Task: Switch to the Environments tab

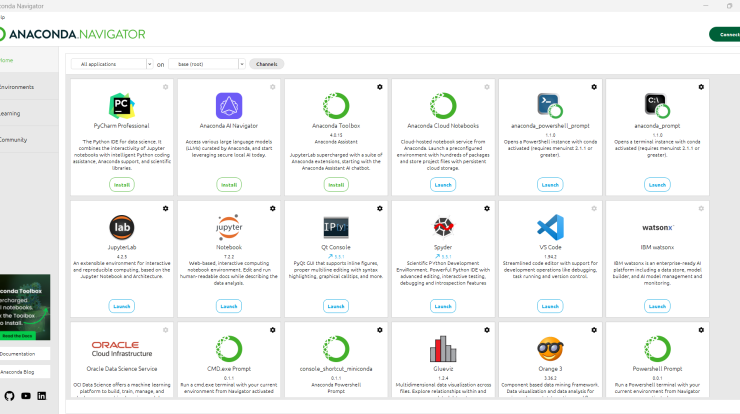Action: coord(29,87)
